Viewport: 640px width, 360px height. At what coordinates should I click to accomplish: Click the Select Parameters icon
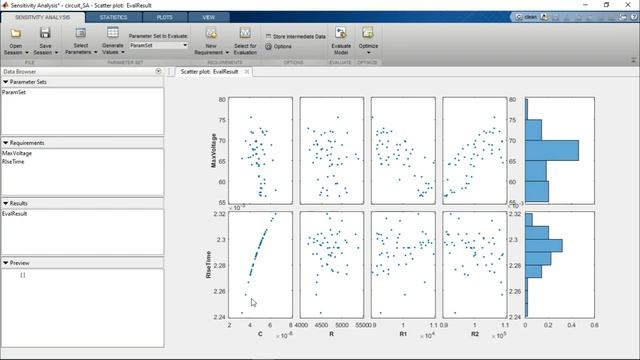(80, 33)
